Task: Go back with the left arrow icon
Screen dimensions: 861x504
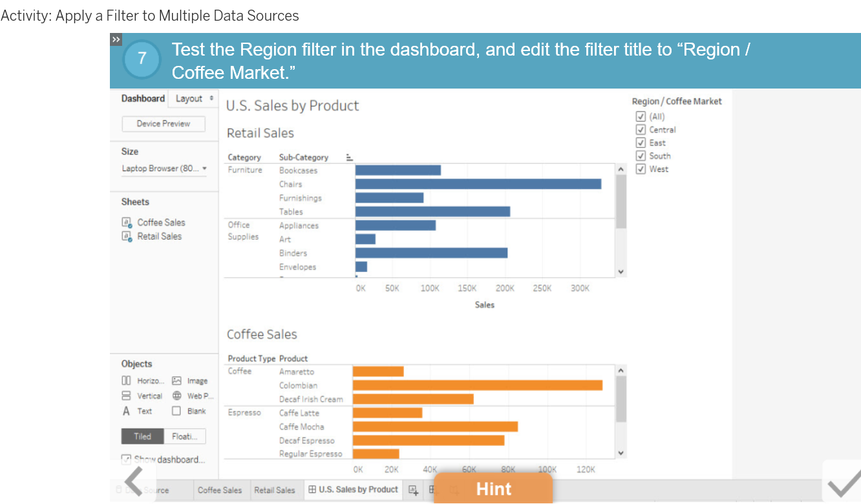Action: coord(135,482)
